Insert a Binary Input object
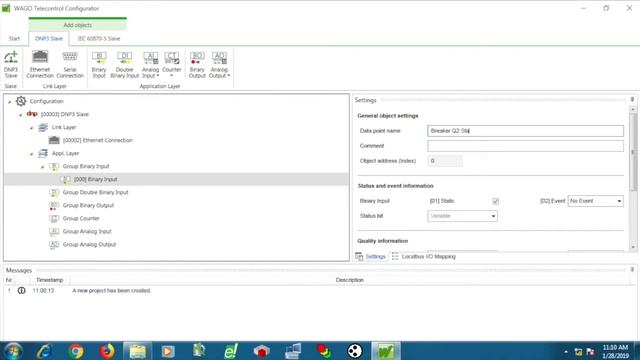The height and width of the screenshot is (360, 640). coord(99,64)
